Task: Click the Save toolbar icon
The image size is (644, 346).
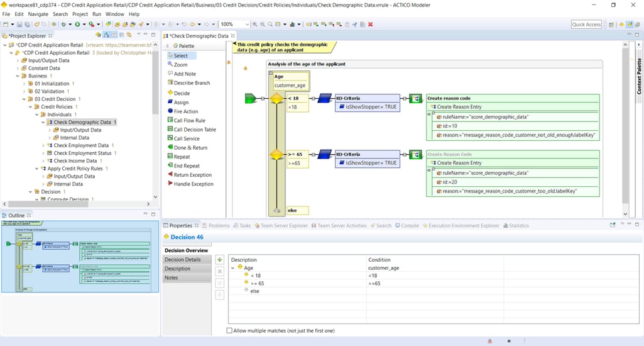Action: pyautogui.click(x=19, y=25)
